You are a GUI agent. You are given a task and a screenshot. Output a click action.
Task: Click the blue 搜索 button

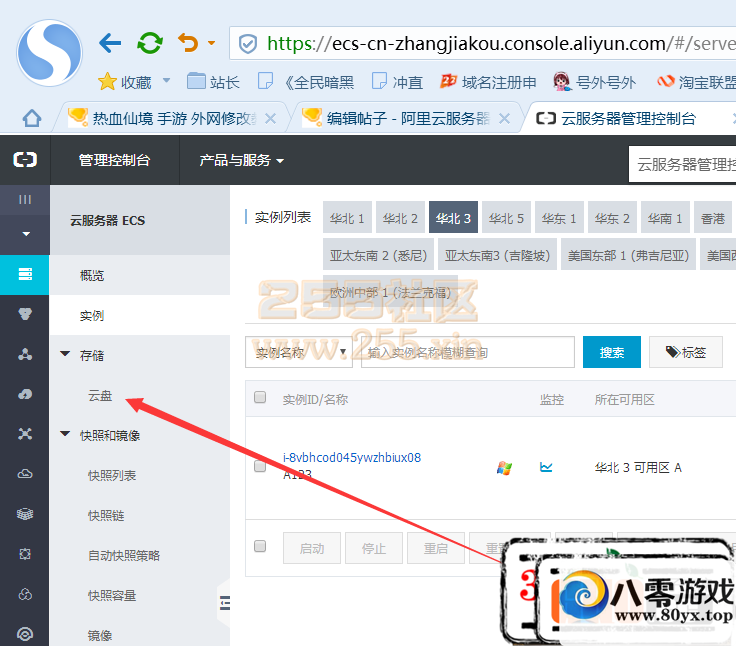pyautogui.click(x=612, y=352)
